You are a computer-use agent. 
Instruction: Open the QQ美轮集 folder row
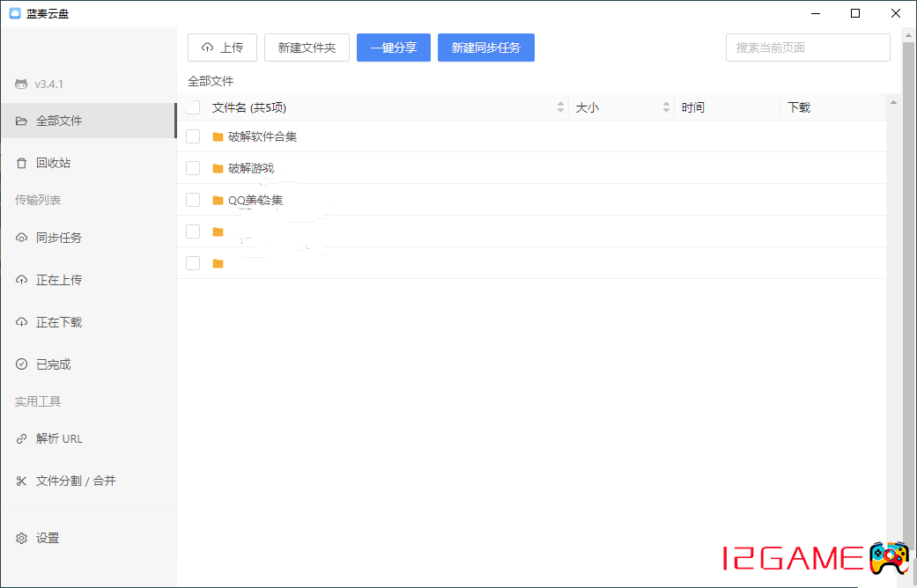(255, 200)
